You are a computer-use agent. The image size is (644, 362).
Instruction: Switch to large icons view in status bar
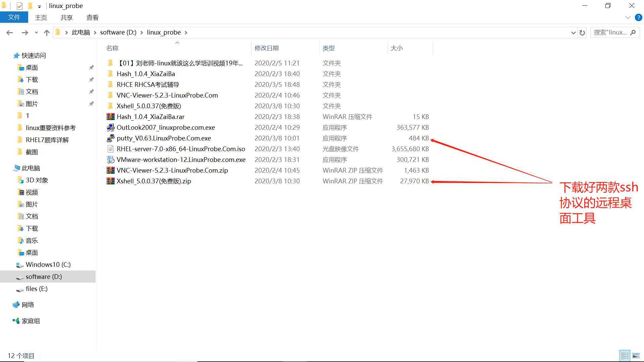[x=636, y=356]
